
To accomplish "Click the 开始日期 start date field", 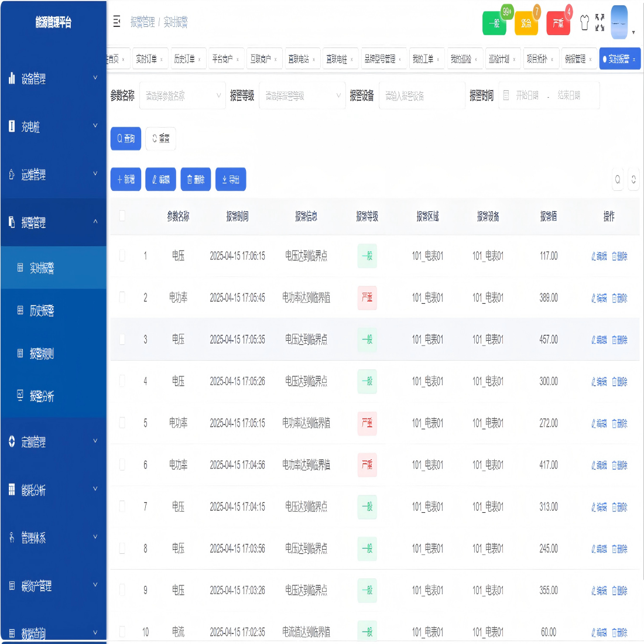I will [527, 96].
